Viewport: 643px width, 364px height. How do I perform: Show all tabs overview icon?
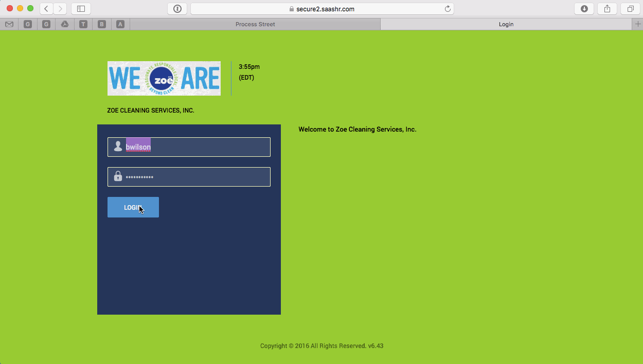point(630,9)
